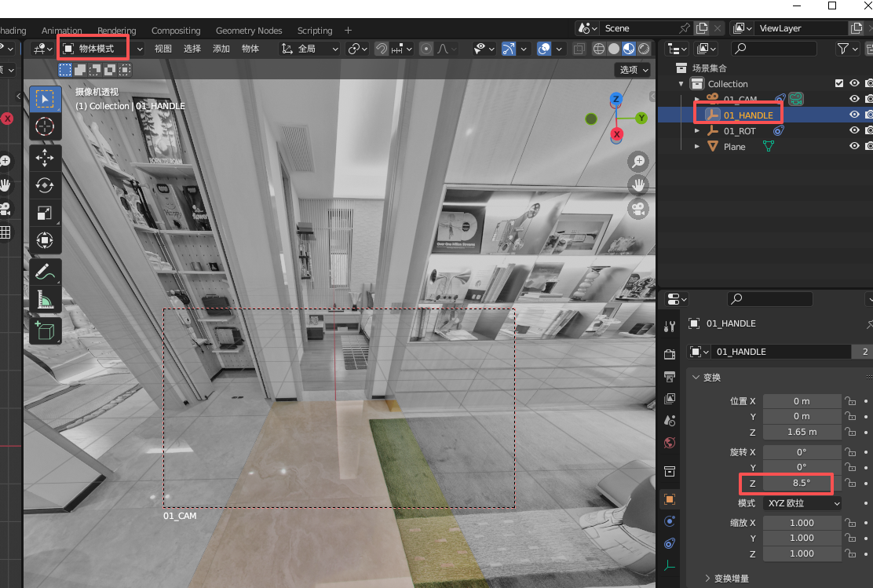Screen dimensions: 873x588
Task: Expand the 变换增量 panel
Action: click(x=730, y=579)
